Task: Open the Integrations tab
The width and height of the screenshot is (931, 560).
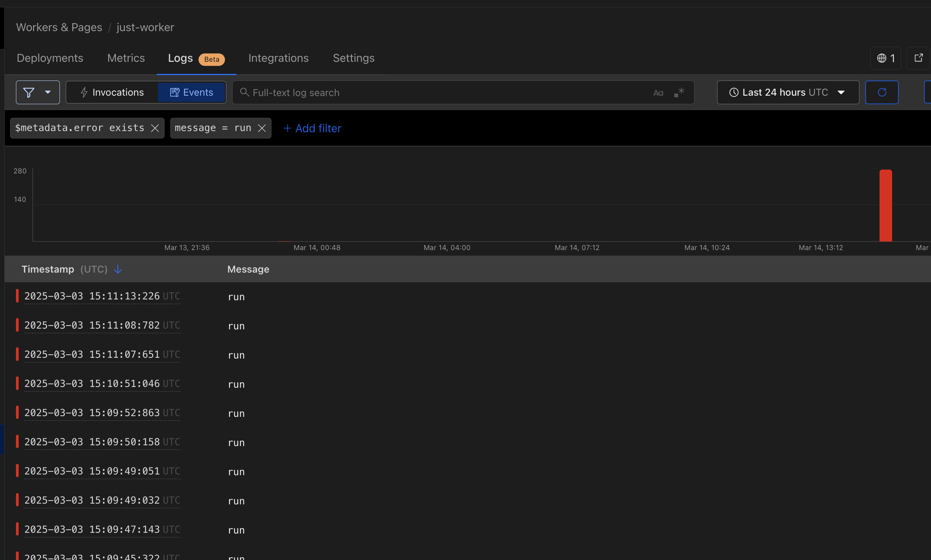Action: click(278, 58)
